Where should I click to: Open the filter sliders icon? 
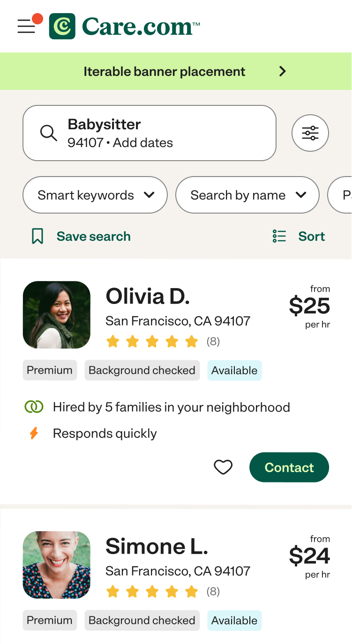[x=310, y=133]
